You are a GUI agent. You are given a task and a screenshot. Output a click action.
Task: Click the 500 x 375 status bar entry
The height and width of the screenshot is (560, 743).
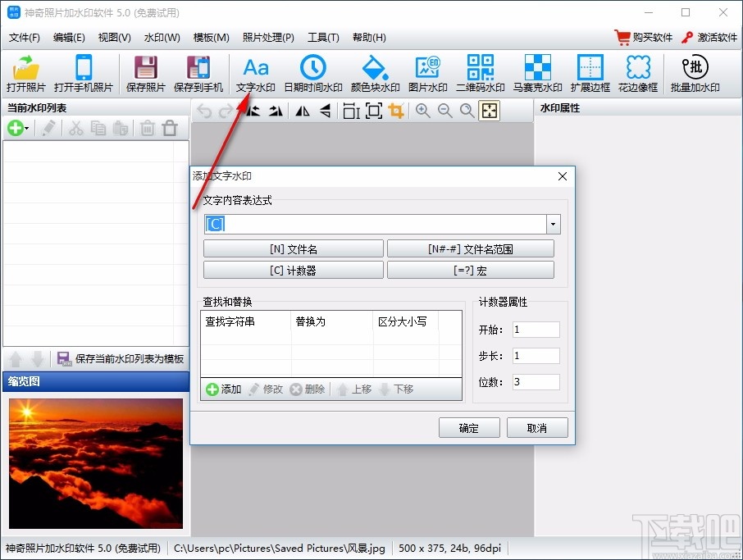(x=449, y=549)
